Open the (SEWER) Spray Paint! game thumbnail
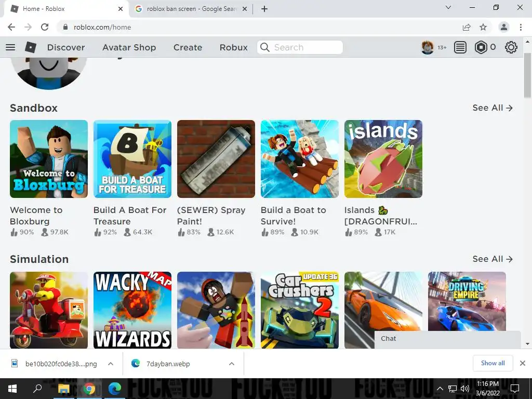This screenshot has width=532, height=399. [x=216, y=159]
